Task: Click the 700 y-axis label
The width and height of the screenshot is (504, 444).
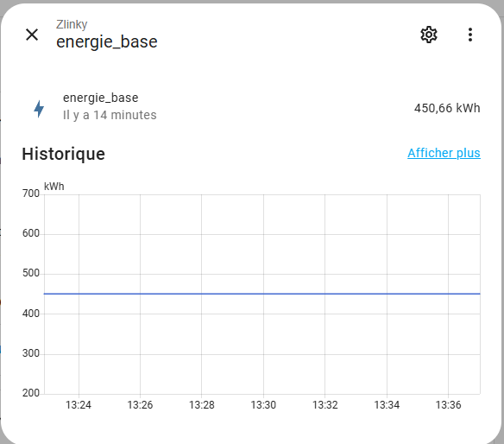Action: pos(31,193)
